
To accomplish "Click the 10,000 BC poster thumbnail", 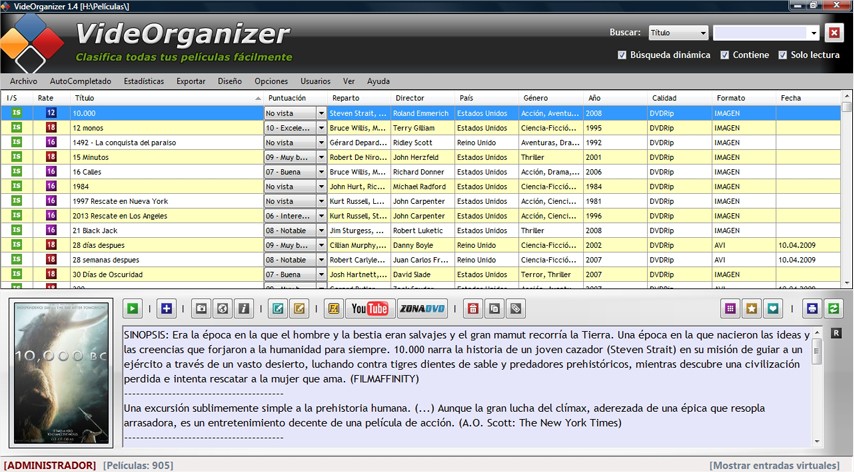I will [x=61, y=372].
